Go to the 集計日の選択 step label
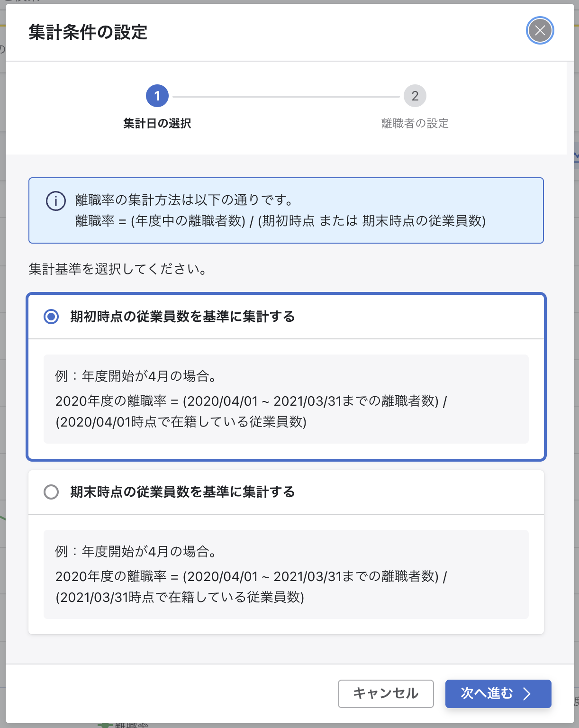The image size is (579, 728). (x=157, y=123)
